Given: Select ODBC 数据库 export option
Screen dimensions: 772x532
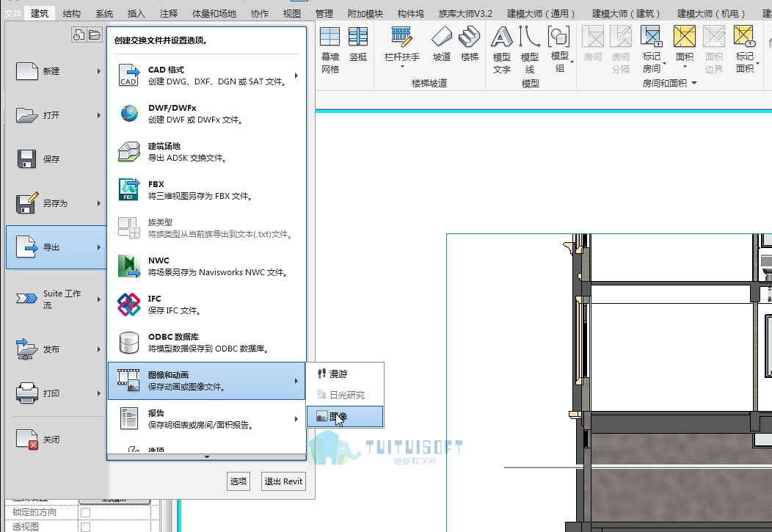Looking at the screenshot, I should [x=207, y=343].
